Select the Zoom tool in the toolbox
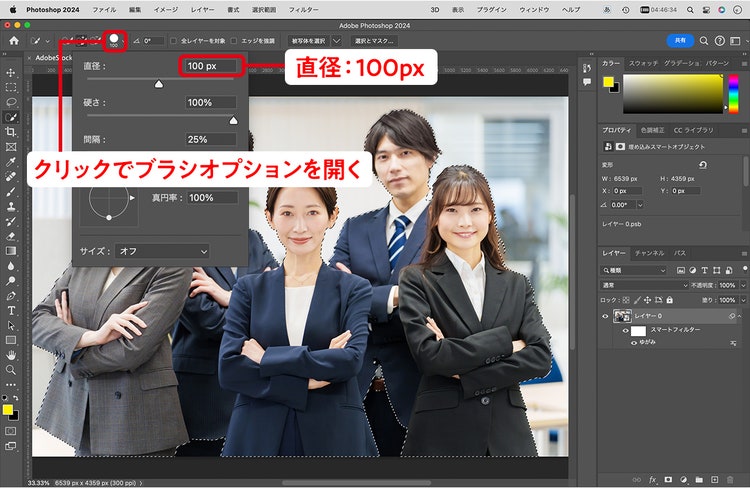 (x=11, y=370)
